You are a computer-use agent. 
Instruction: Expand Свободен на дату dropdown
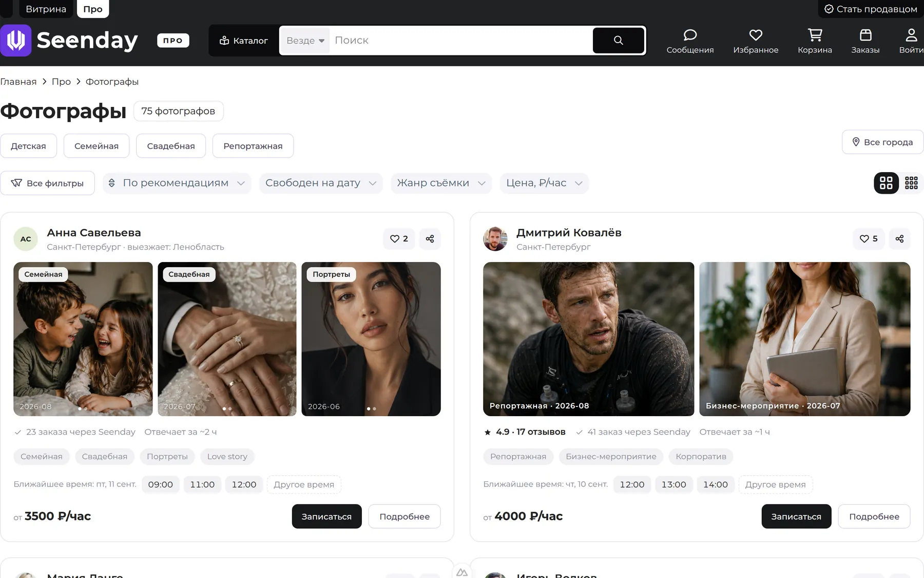coord(321,183)
